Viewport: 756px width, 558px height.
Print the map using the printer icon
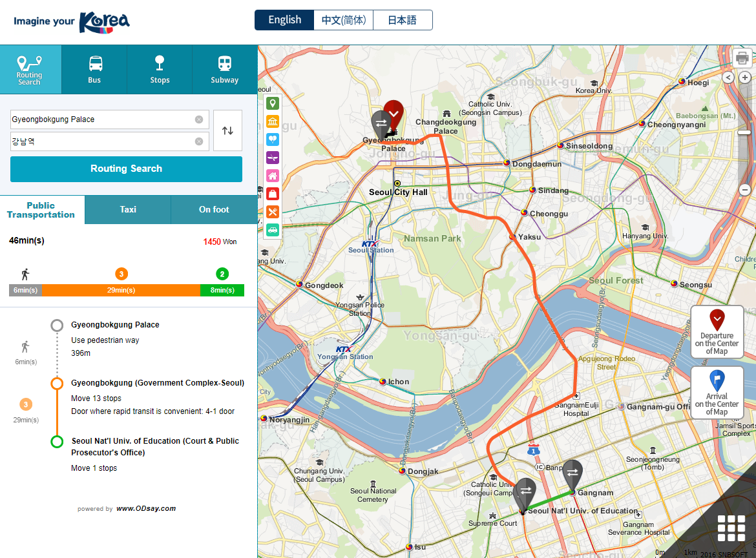(742, 58)
